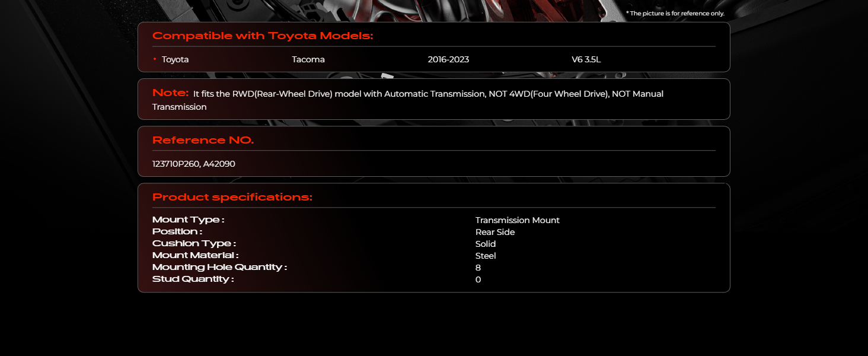Image resolution: width=868 pixels, height=356 pixels.
Task: Click the 'Compatible with Toyota Models:' heading
Action: coord(263,36)
